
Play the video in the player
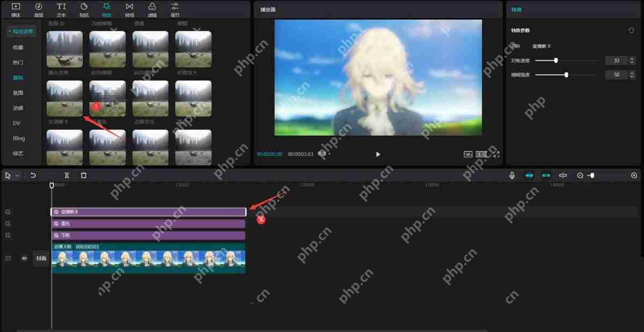tap(378, 154)
